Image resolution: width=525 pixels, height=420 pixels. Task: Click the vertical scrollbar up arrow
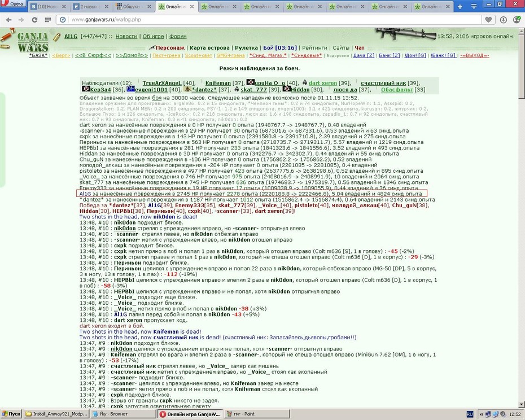(x=522, y=31)
